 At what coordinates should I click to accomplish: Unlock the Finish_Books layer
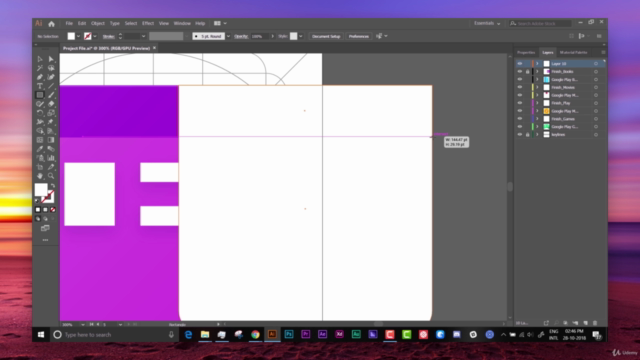click(x=527, y=71)
